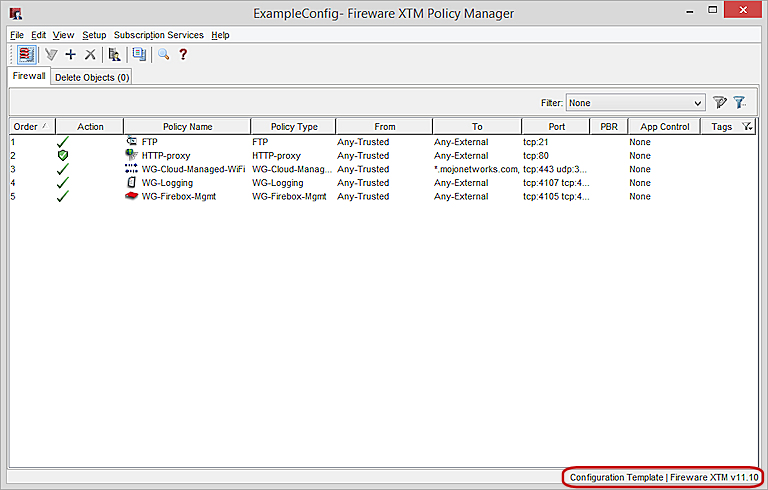
Task: Expand the saved filters funnel menu
Action: [740, 102]
